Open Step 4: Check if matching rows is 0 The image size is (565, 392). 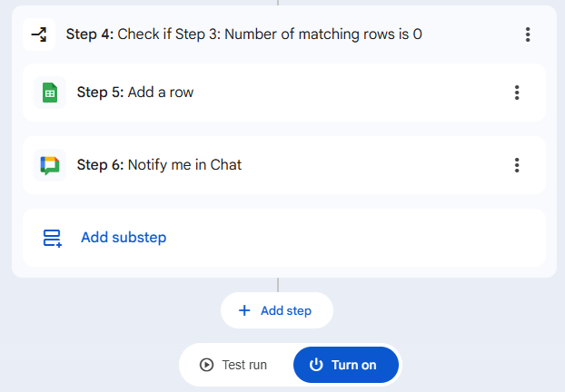coord(243,34)
